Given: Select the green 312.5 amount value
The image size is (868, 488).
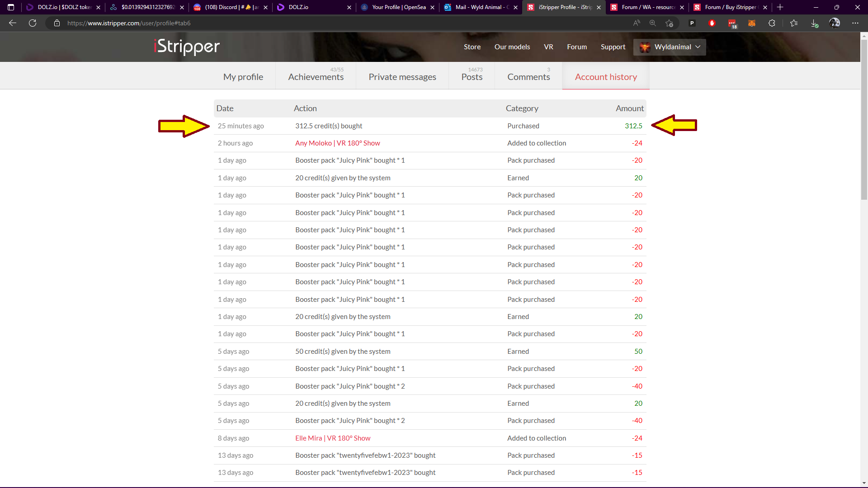Looking at the screenshot, I should [633, 126].
